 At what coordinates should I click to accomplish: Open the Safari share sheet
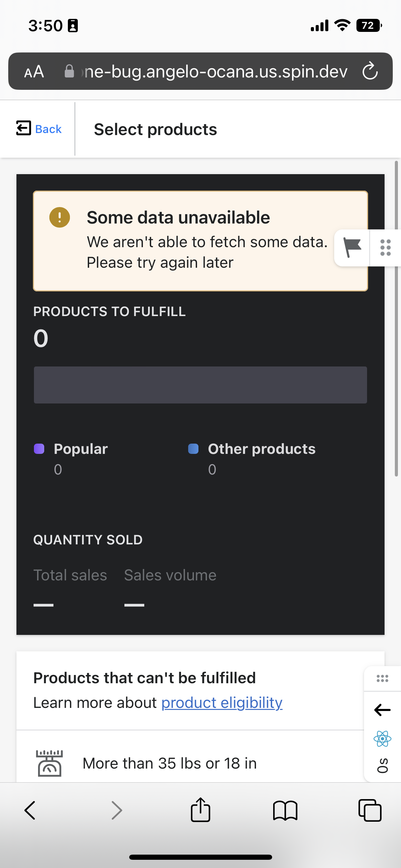pyautogui.click(x=200, y=810)
